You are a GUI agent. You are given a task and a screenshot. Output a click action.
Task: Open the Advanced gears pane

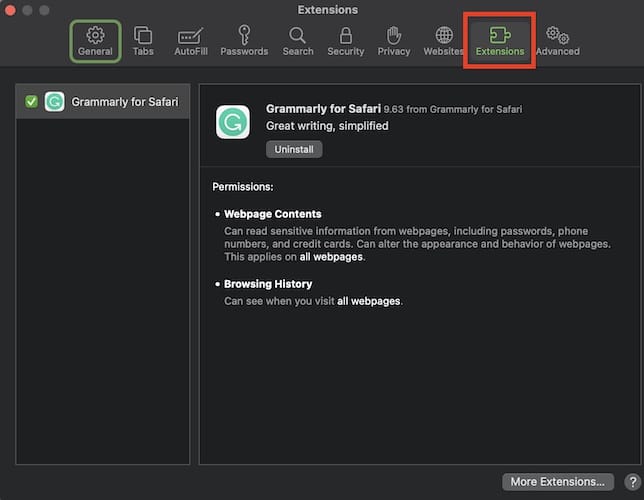pos(557,40)
